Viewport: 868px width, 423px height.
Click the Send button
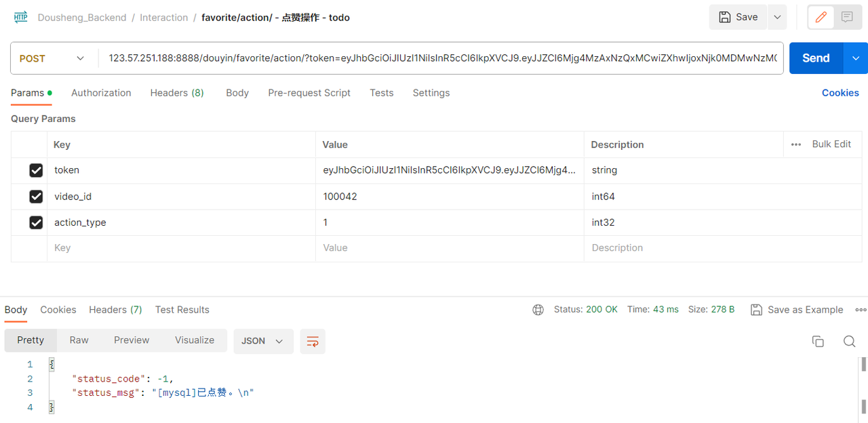pos(816,58)
